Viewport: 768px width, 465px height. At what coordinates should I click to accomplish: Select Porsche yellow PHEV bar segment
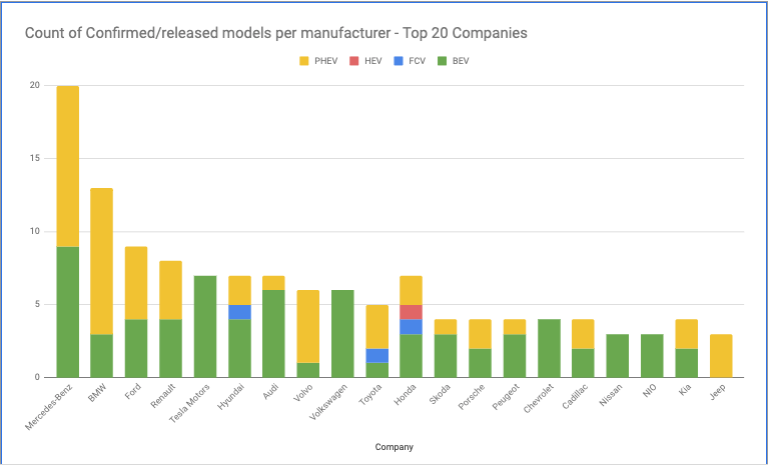pyautogui.click(x=480, y=334)
